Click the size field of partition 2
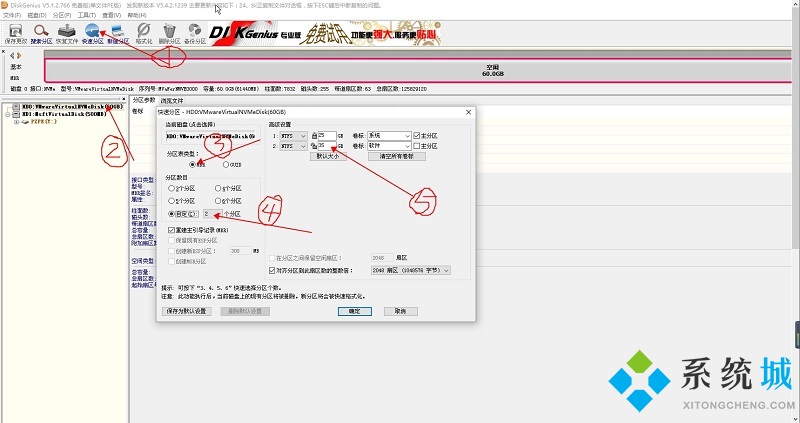This screenshot has height=423, width=800. [327, 146]
